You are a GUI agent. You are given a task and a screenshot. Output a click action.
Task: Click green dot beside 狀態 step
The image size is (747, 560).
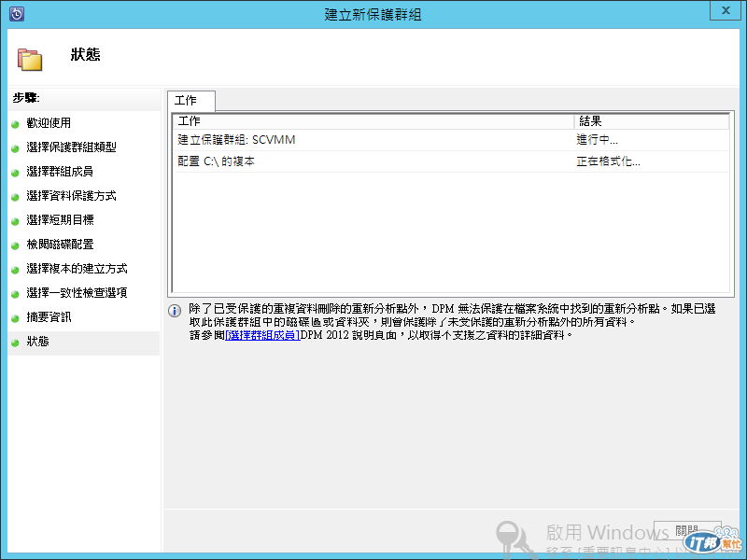click(15, 343)
